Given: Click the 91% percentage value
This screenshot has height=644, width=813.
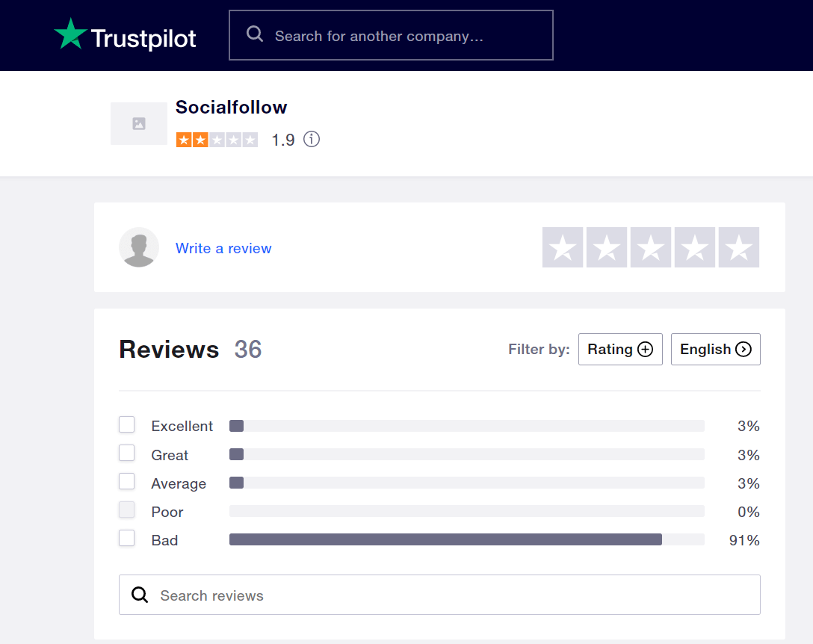Looking at the screenshot, I should tap(744, 540).
